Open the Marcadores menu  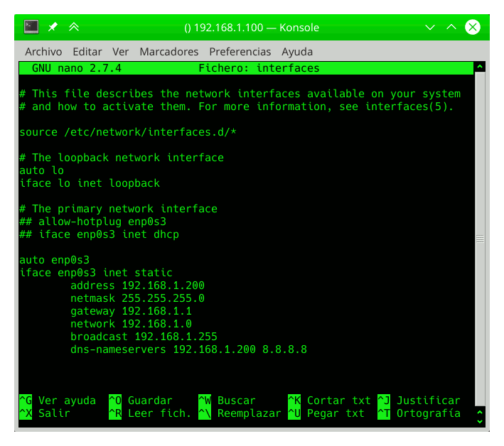pos(169,52)
